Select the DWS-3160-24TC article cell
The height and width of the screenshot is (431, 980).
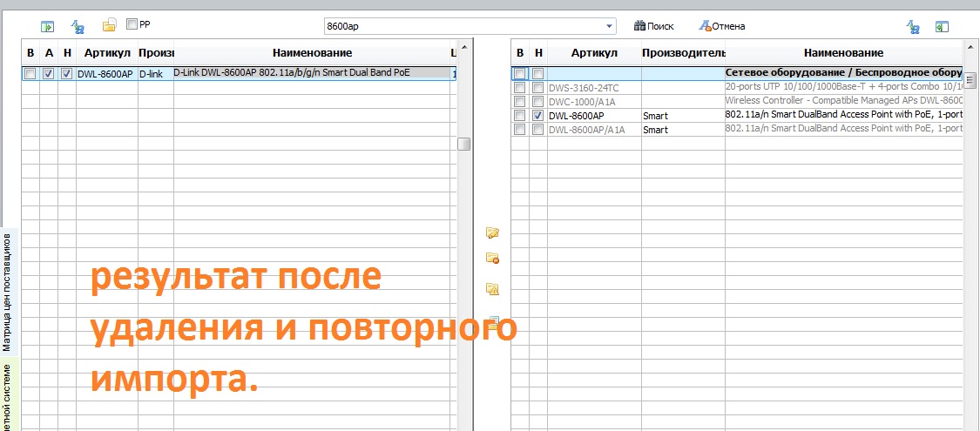coord(594,88)
